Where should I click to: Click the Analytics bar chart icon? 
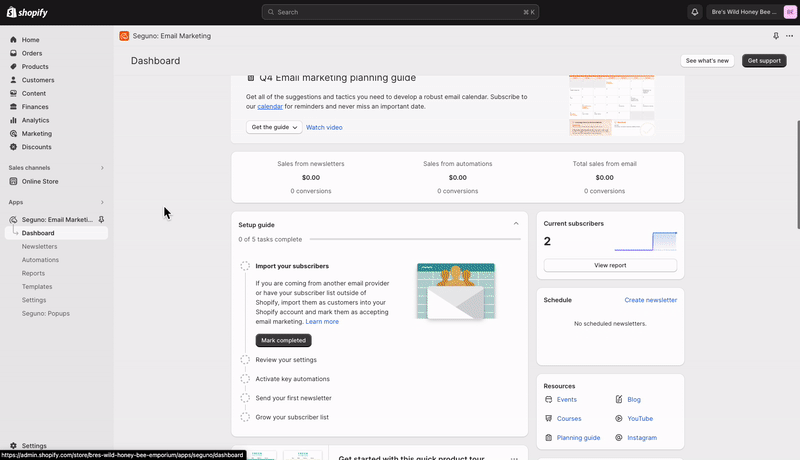point(13,120)
